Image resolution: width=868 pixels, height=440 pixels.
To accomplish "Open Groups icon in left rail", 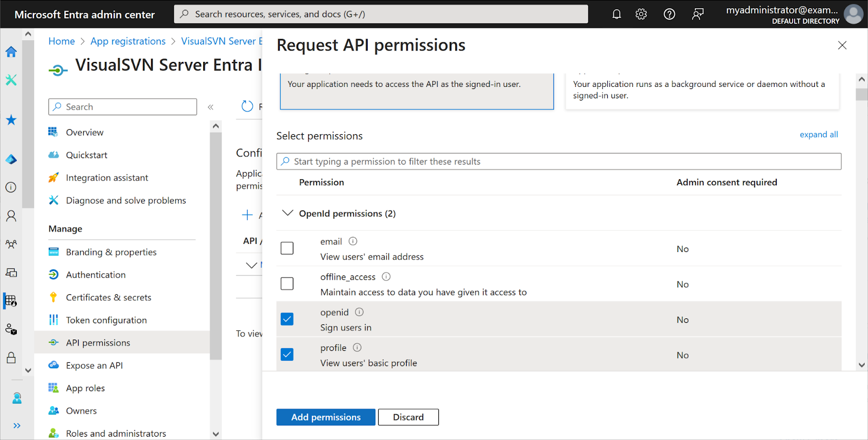I will [11, 244].
